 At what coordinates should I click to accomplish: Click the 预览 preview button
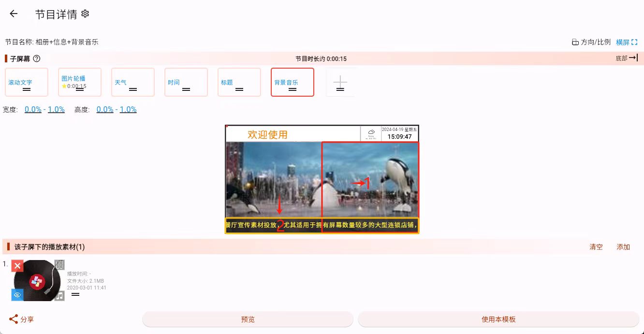tap(248, 319)
